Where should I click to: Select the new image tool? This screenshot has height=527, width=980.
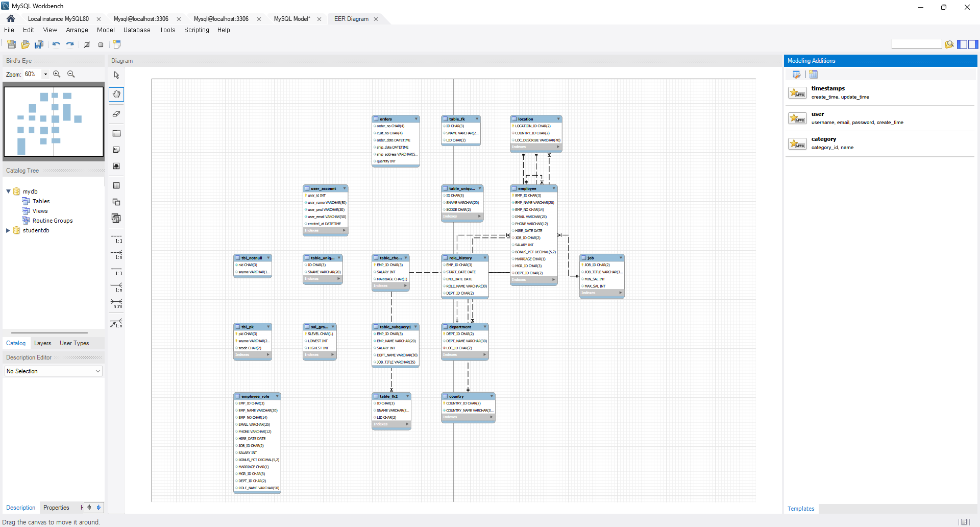point(116,166)
